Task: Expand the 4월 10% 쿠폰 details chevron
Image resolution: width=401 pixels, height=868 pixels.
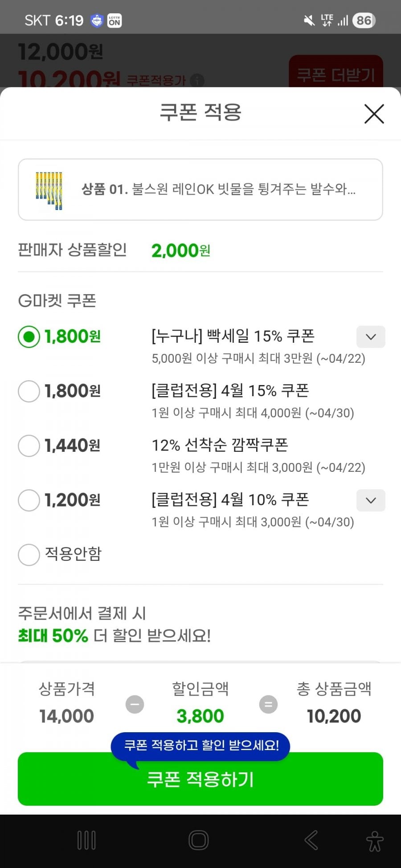Action: [x=371, y=500]
